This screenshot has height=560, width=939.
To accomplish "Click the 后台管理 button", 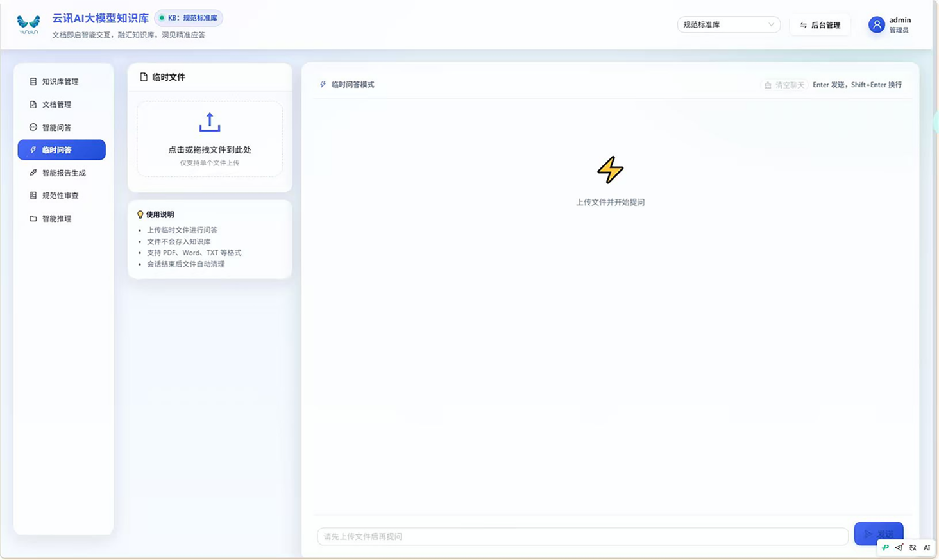I will coord(820,25).
